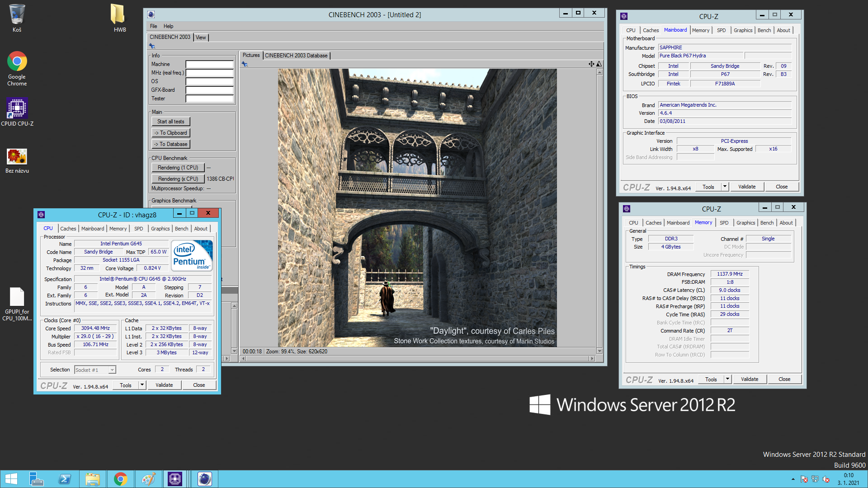Click the 1386 CB-CPU score text

(x=220, y=179)
